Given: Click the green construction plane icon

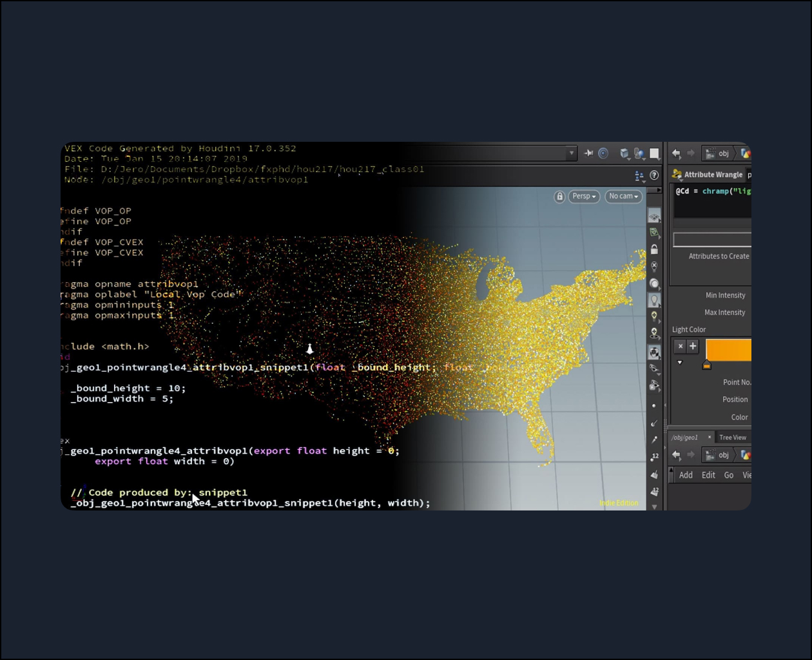Looking at the screenshot, I should [654, 233].
